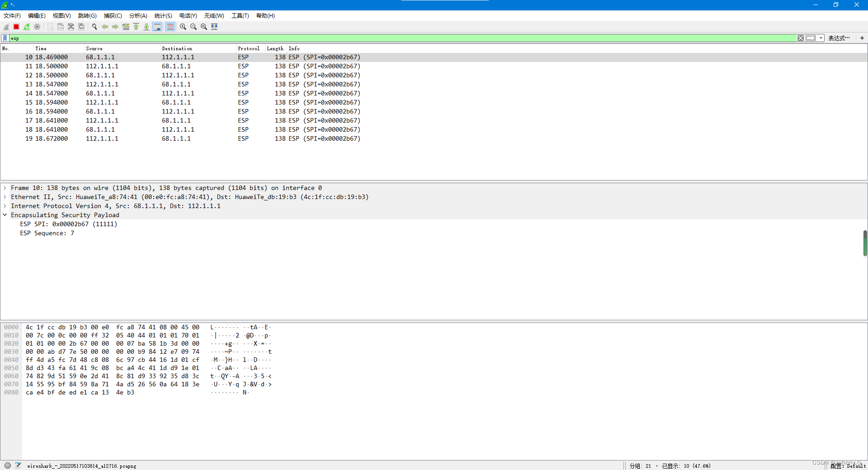Zoom in on packet text
The image size is (868, 470).
point(183,27)
